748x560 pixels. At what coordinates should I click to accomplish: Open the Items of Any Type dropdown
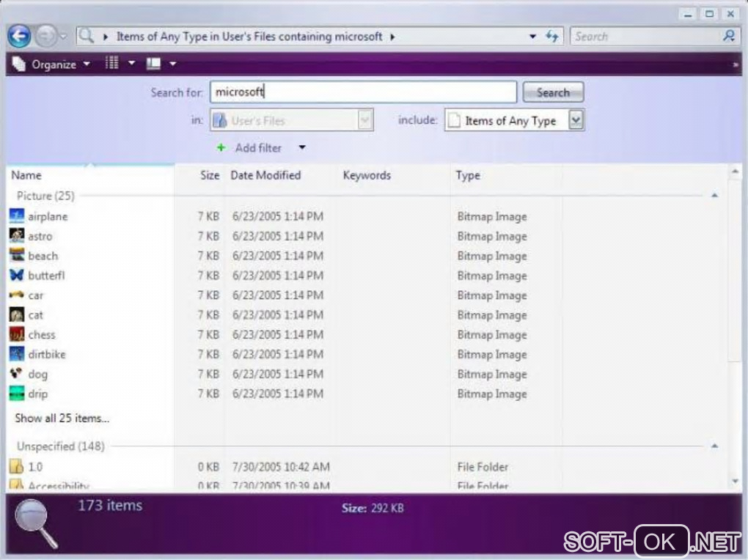pyautogui.click(x=576, y=120)
